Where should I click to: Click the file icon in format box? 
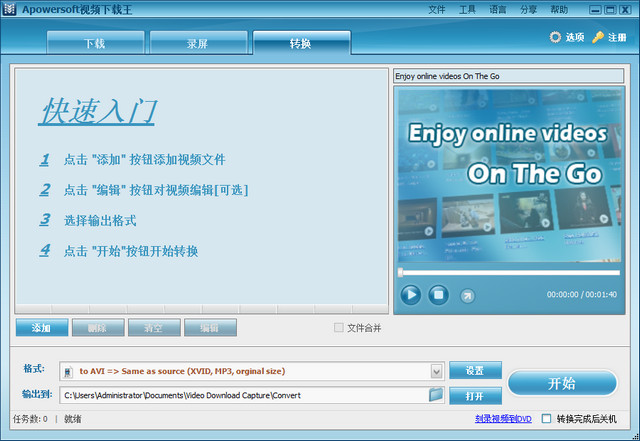click(69, 372)
